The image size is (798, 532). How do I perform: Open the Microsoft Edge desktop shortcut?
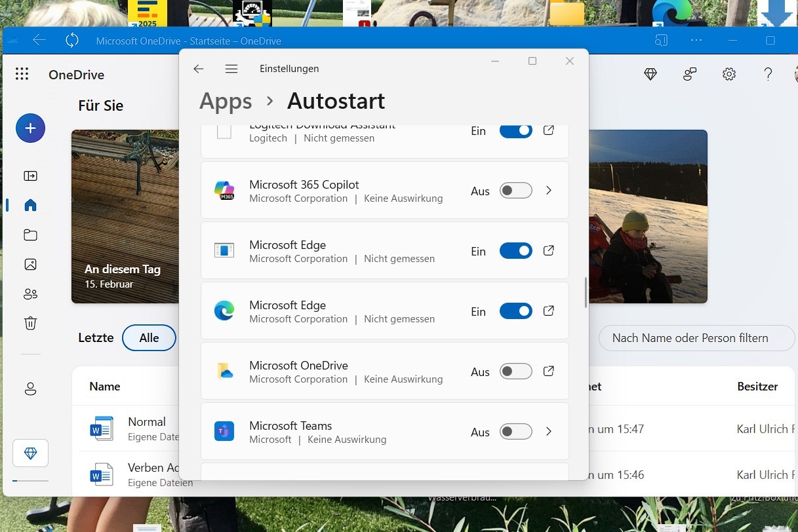coord(672,13)
